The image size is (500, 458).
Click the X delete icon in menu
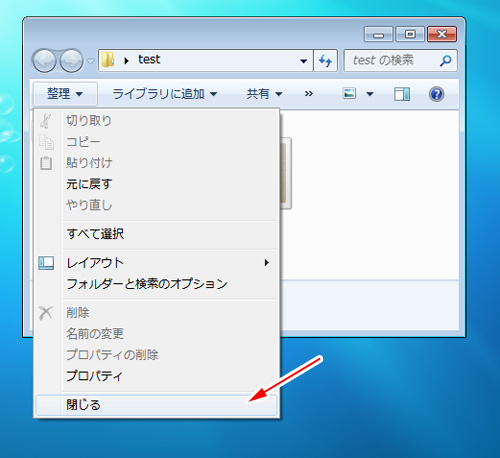[x=46, y=313]
